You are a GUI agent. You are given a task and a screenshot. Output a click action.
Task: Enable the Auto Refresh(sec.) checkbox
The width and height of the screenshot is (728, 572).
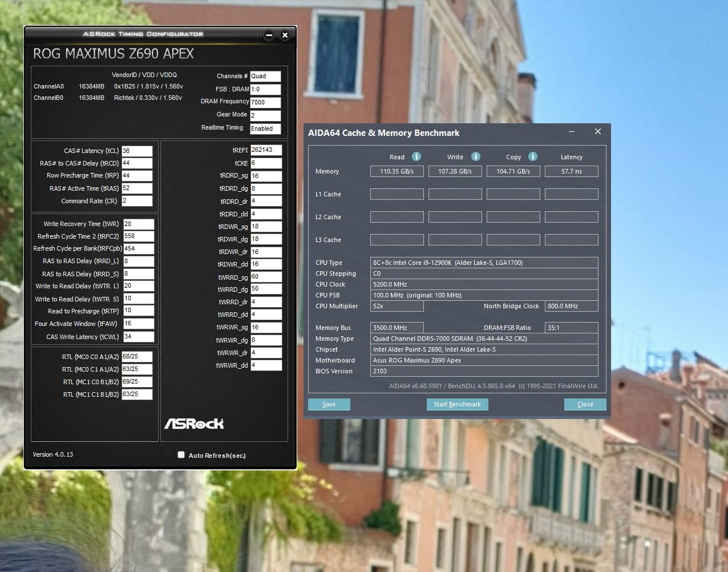pyautogui.click(x=181, y=455)
